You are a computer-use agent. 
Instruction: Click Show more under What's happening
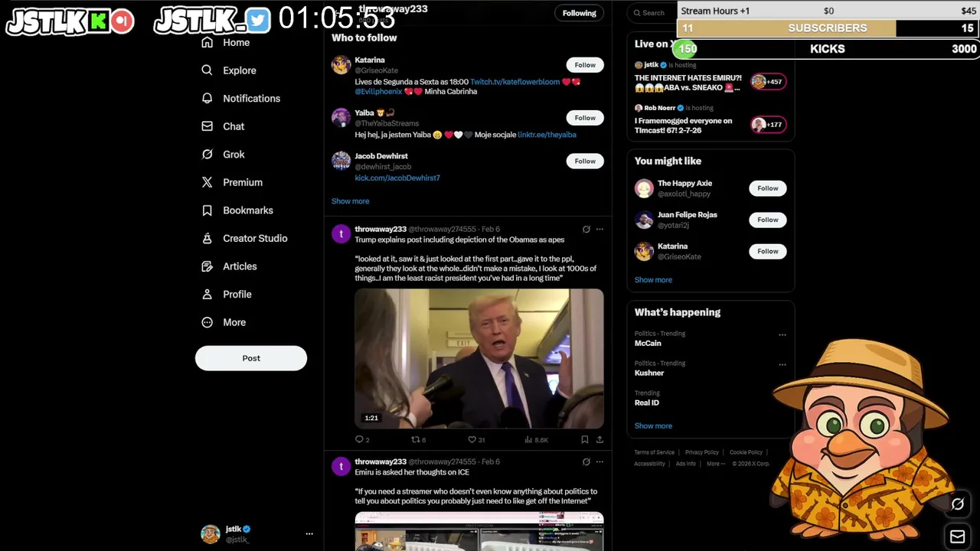click(x=653, y=426)
